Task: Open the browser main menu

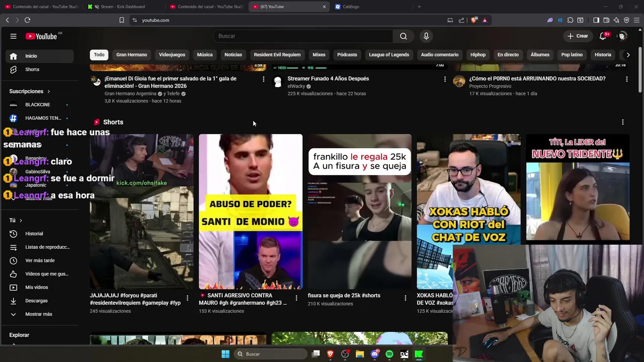Action: tap(637, 20)
